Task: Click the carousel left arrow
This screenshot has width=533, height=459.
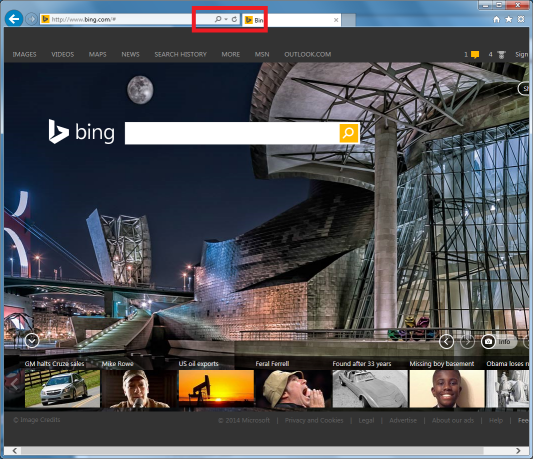Action: pos(14,384)
